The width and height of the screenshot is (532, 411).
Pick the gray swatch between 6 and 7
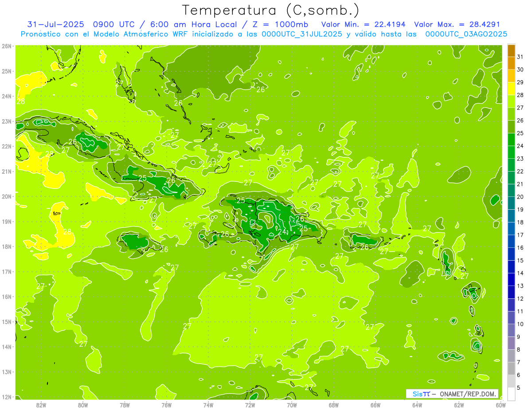pyautogui.click(x=511, y=368)
